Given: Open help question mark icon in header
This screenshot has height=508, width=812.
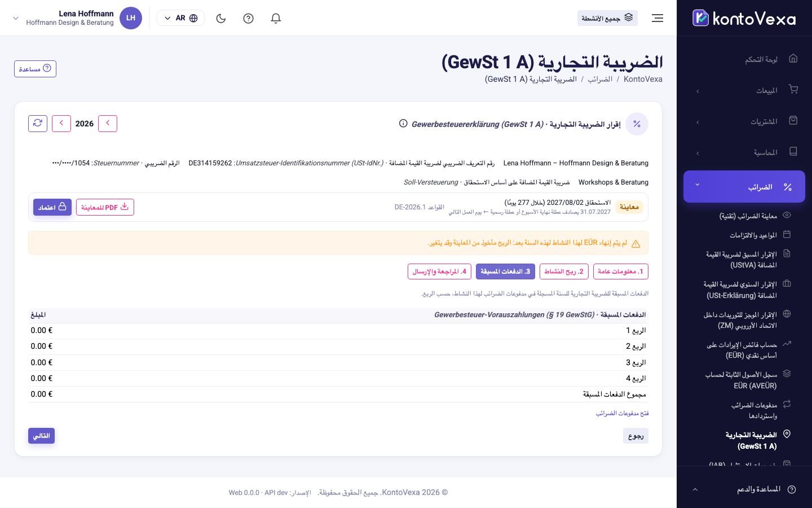Looking at the screenshot, I should pos(248,18).
